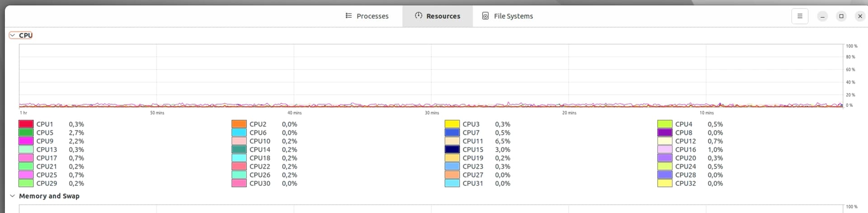Click the Processes tab list icon
Image resolution: width=868 pixels, height=213 pixels.
tap(349, 16)
